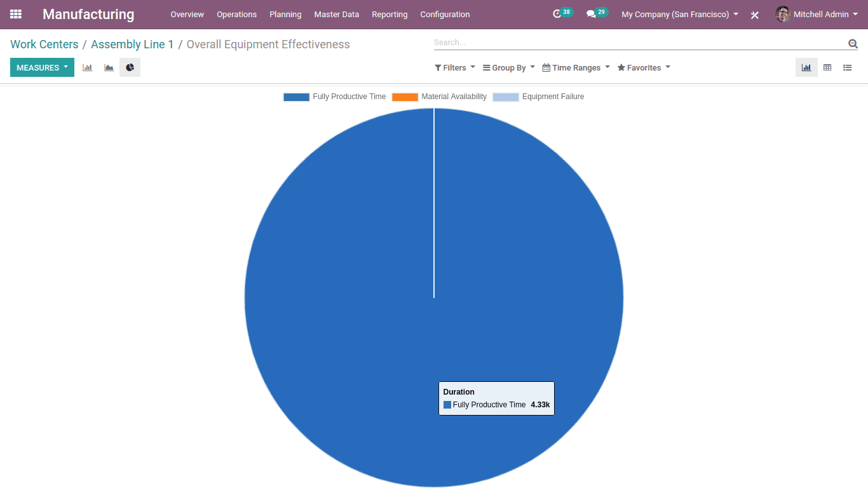Screen dimensions: 868x488
Task: Open the Master Data menu
Action: pos(337,14)
